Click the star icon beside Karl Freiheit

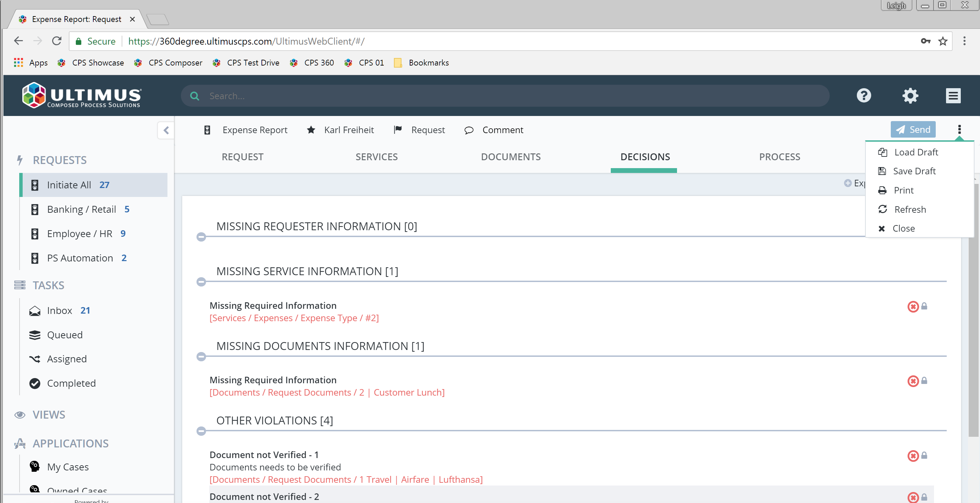(x=311, y=130)
